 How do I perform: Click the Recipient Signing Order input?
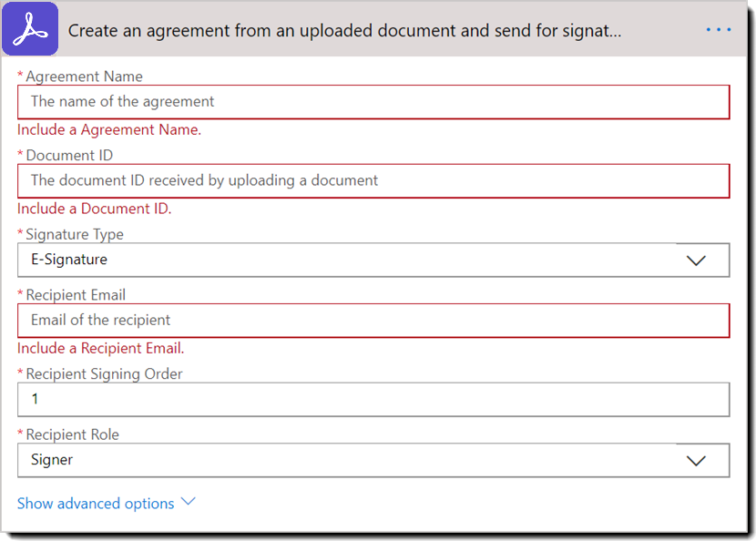(373, 400)
